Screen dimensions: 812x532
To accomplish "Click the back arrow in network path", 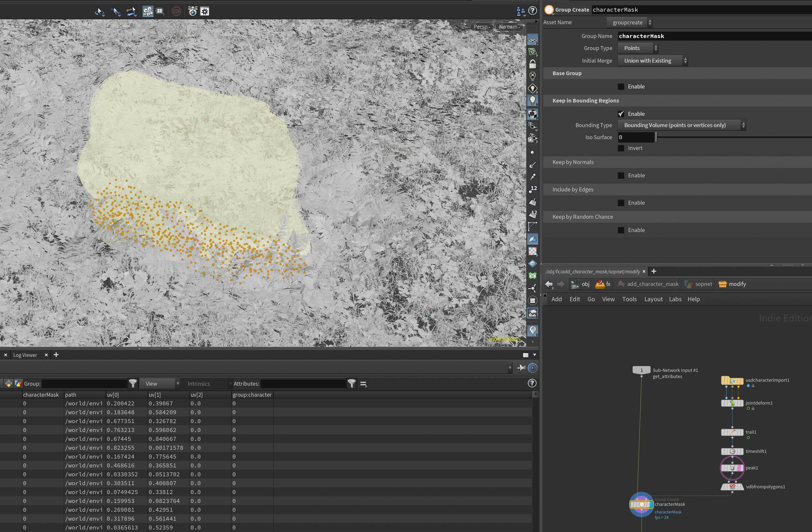I will pyautogui.click(x=549, y=284).
